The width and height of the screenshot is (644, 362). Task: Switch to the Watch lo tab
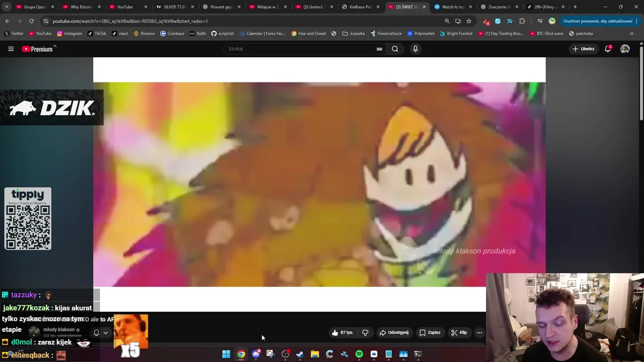453,7
